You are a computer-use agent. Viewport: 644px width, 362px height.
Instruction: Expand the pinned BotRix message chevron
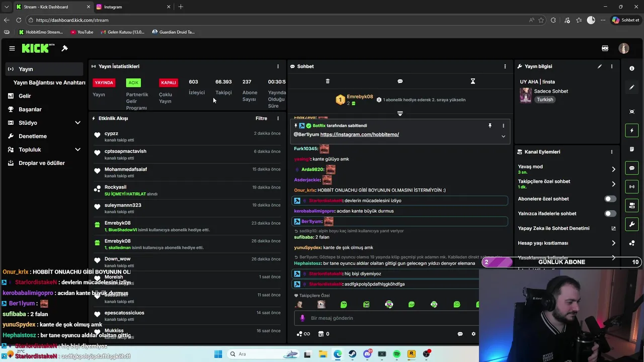pyautogui.click(x=503, y=136)
